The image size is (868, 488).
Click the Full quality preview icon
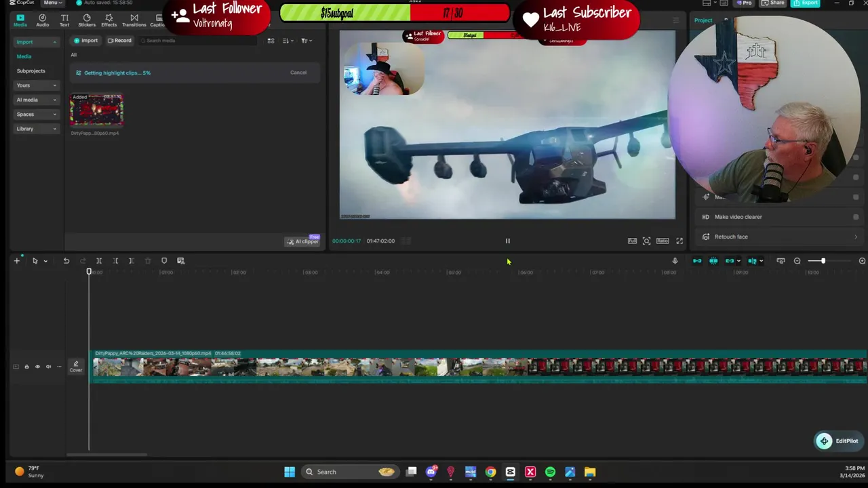pyautogui.click(x=632, y=241)
